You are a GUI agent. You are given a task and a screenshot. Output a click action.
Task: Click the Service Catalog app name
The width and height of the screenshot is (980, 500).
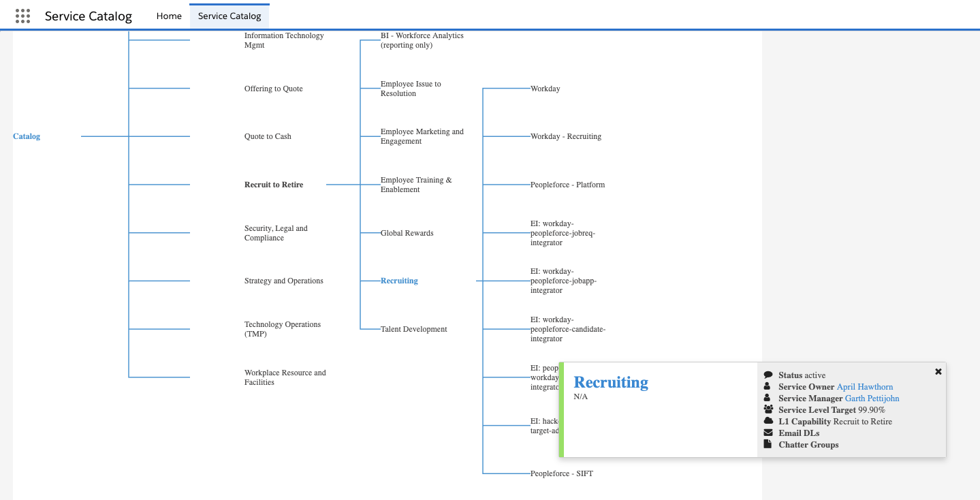(89, 16)
